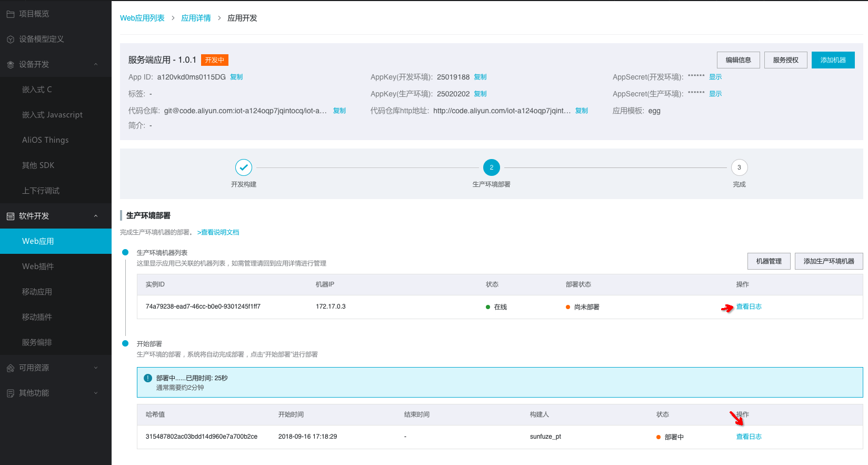The height and width of the screenshot is (465, 868).
Task: Go to 应用详情 breadcrumb
Action: 196,18
